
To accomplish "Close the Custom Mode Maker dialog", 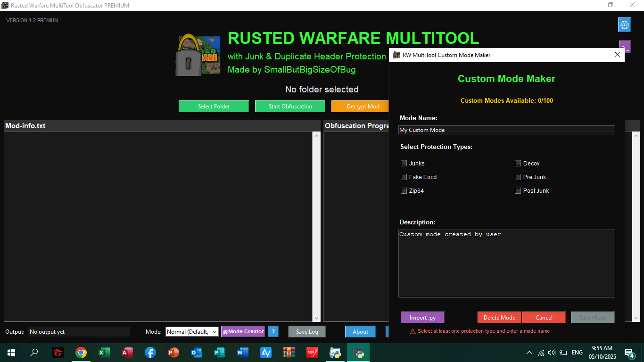I will (618, 55).
